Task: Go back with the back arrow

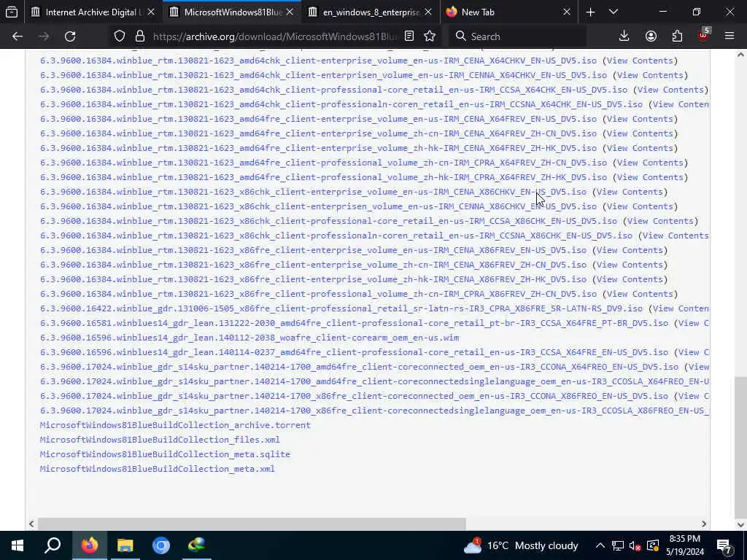Action: (x=18, y=36)
